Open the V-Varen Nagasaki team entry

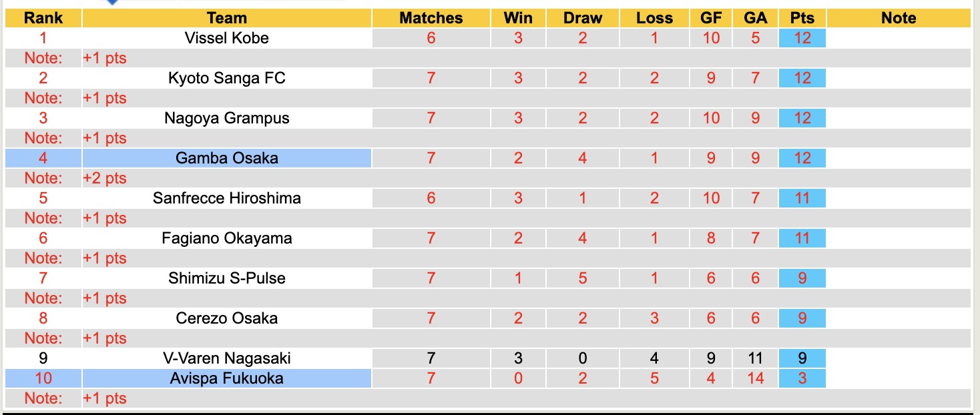point(227,358)
